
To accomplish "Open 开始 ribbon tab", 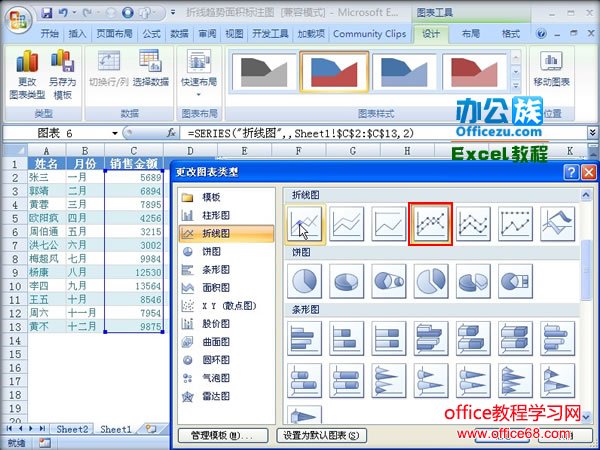I will coord(50,34).
